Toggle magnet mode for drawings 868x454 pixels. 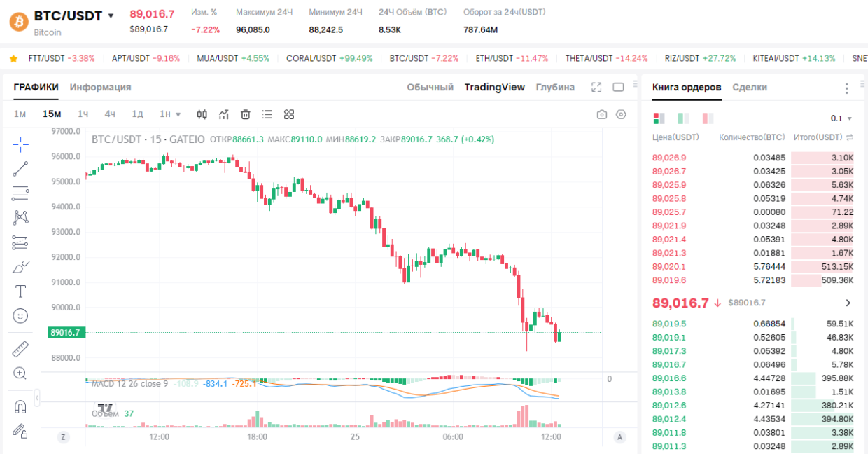coord(20,406)
